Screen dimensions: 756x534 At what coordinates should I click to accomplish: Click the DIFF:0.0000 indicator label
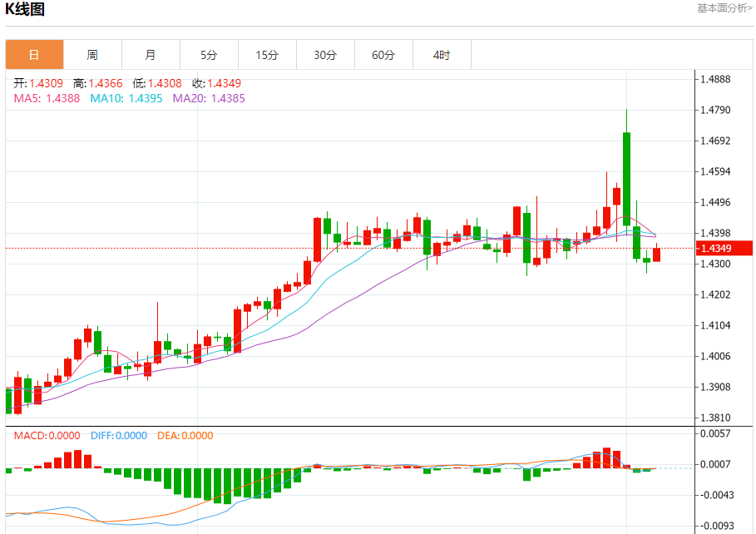(x=119, y=436)
